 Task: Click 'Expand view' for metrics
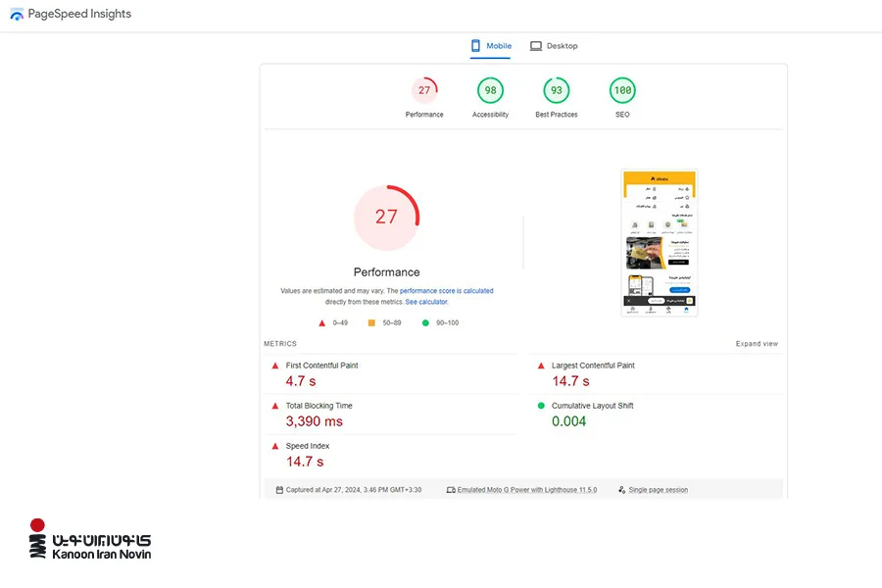pos(757,344)
